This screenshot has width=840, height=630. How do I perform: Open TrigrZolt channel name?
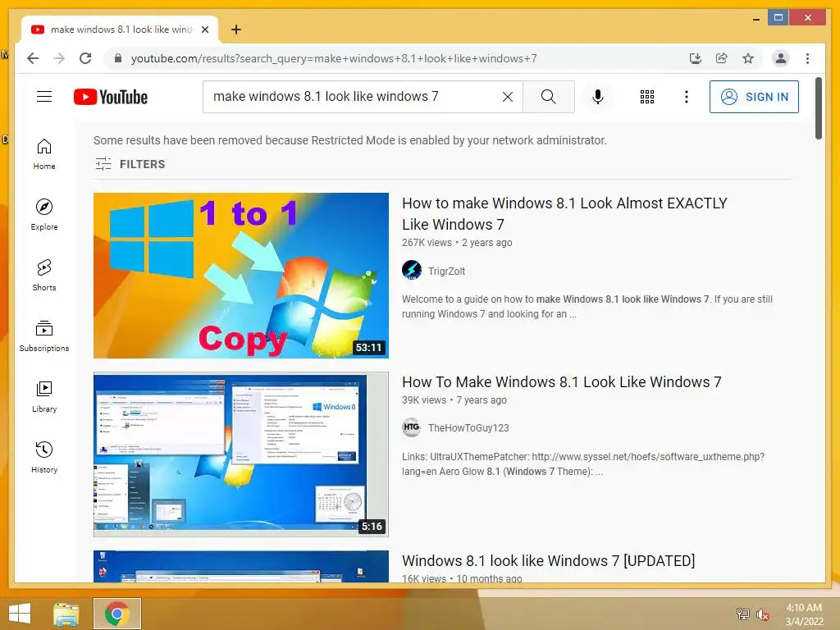pyautogui.click(x=446, y=271)
